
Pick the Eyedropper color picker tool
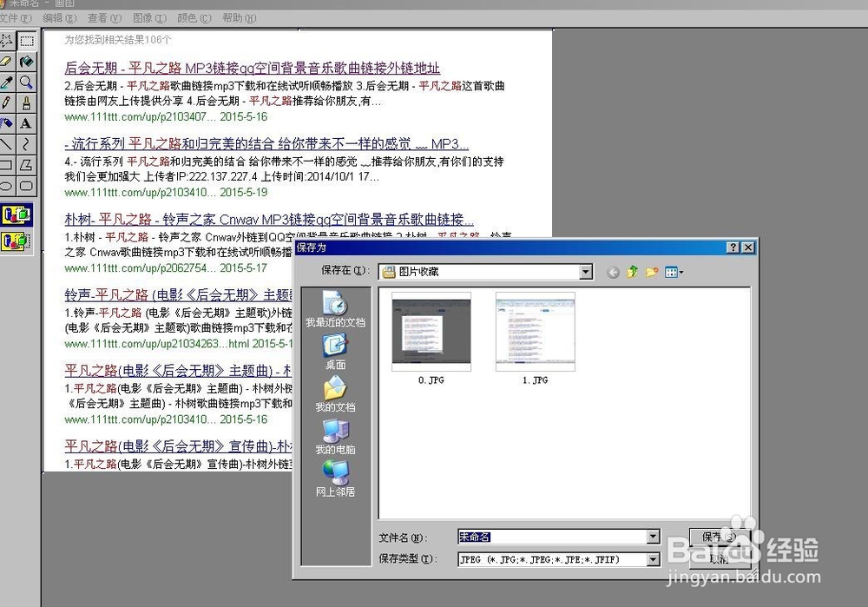[7, 81]
